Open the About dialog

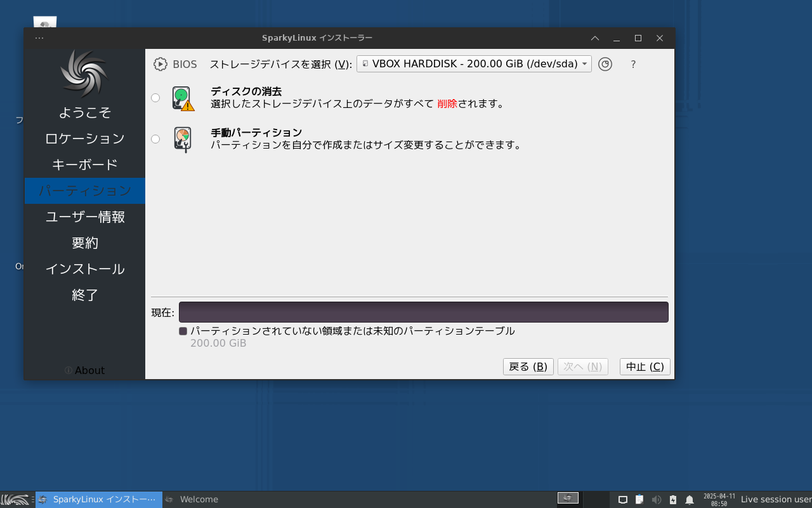click(85, 370)
